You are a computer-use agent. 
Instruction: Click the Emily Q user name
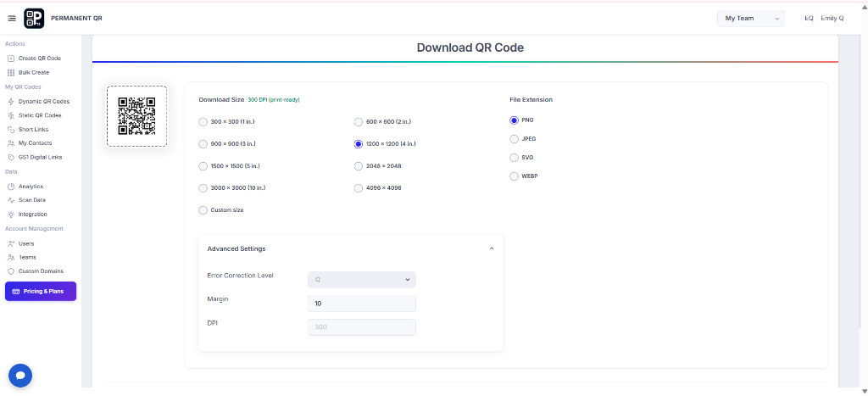[x=832, y=19]
